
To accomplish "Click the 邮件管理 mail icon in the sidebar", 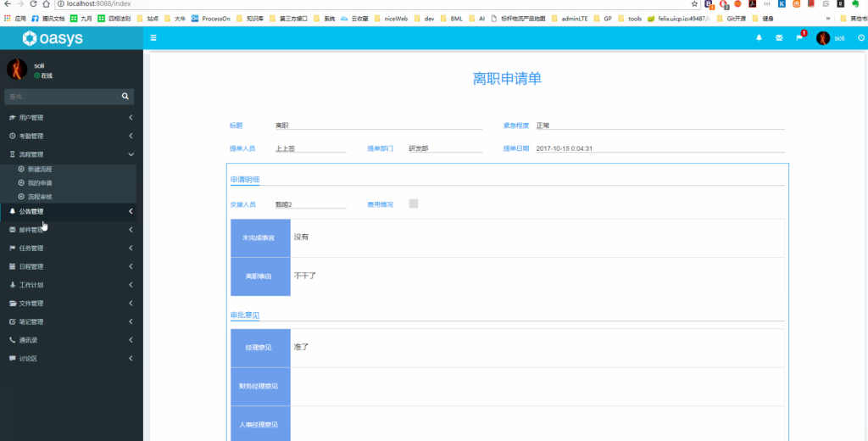I will tap(13, 229).
